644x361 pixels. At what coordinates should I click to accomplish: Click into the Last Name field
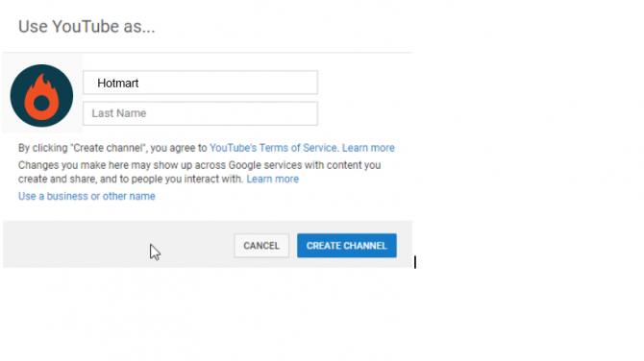[x=201, y=113]
